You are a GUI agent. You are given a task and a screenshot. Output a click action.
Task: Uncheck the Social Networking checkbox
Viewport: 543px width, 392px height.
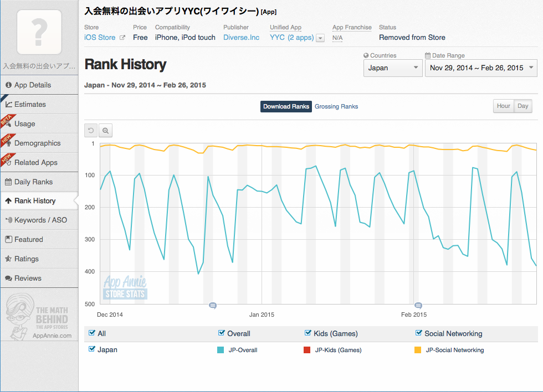419,333
